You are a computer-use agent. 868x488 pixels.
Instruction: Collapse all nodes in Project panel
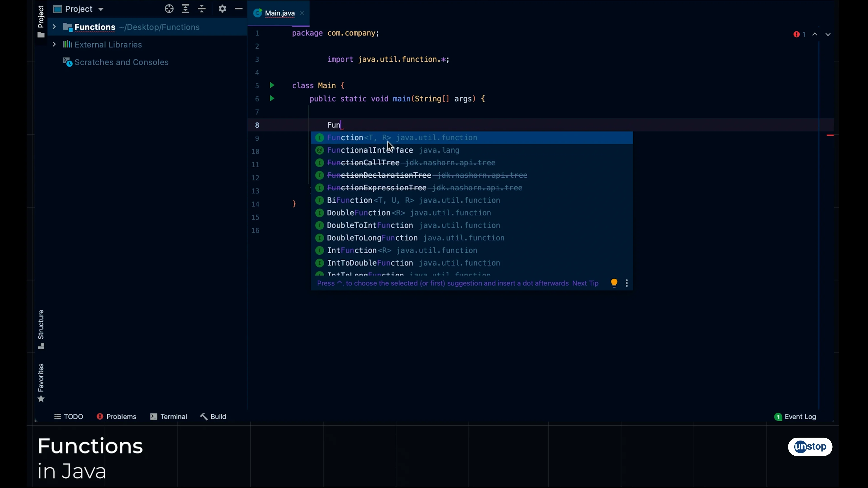click(201, 9)
